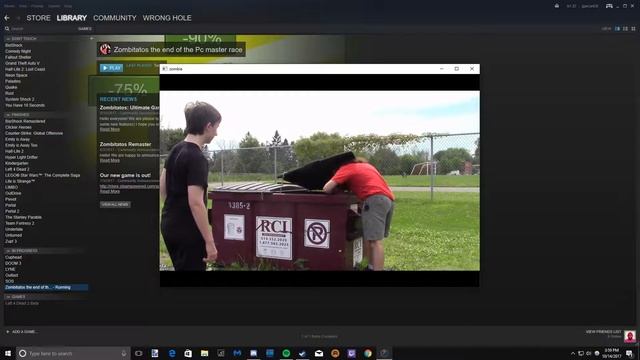Select Hyper Light Drifter
640x360 pixels.
coord(21,157)
